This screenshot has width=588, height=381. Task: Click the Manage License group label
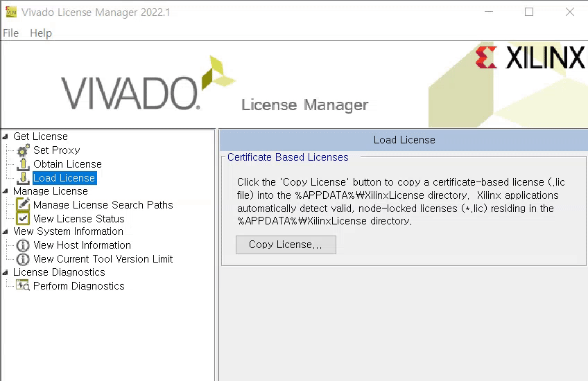click(x=51, y=191)
